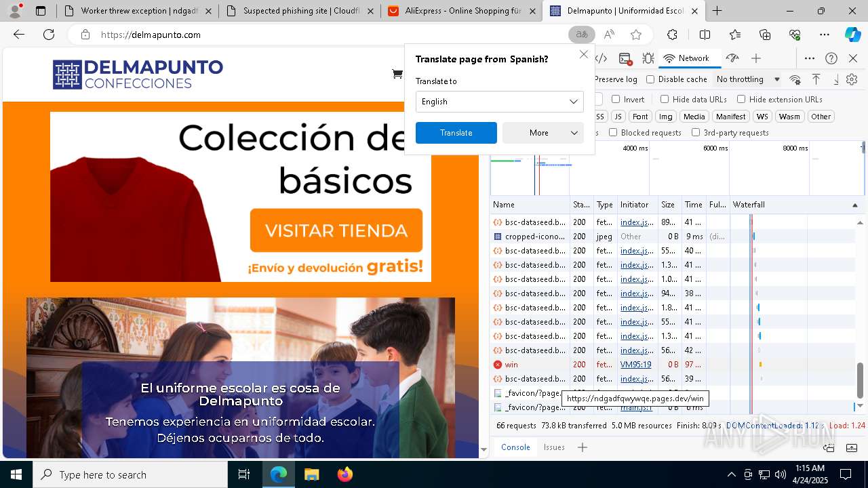Open DevTools Console panel icon
The height and width of the screenshot is (488, 868).
625,58
